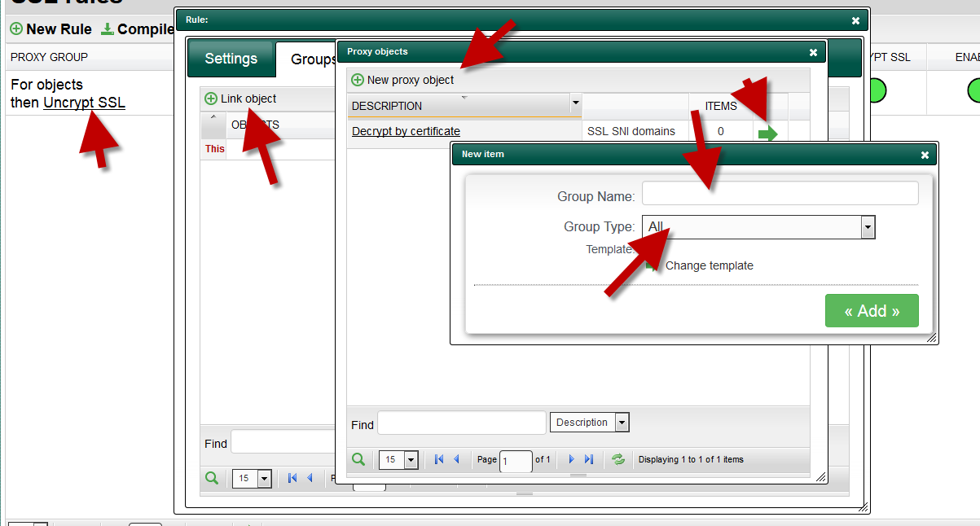Click the Compile rules toolbar button
This screenshot has height=526, width=980.
tap(137, 29)
